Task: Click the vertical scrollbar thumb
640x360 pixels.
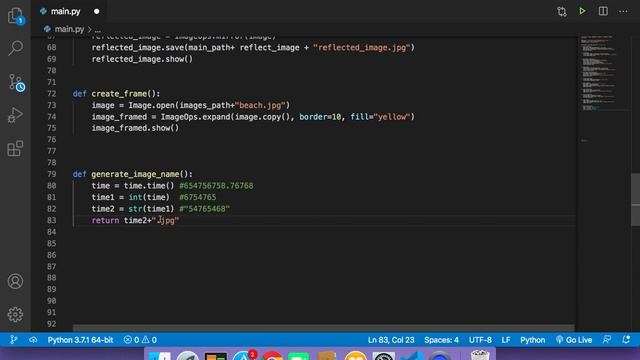Action: click(x=635, y=200)
